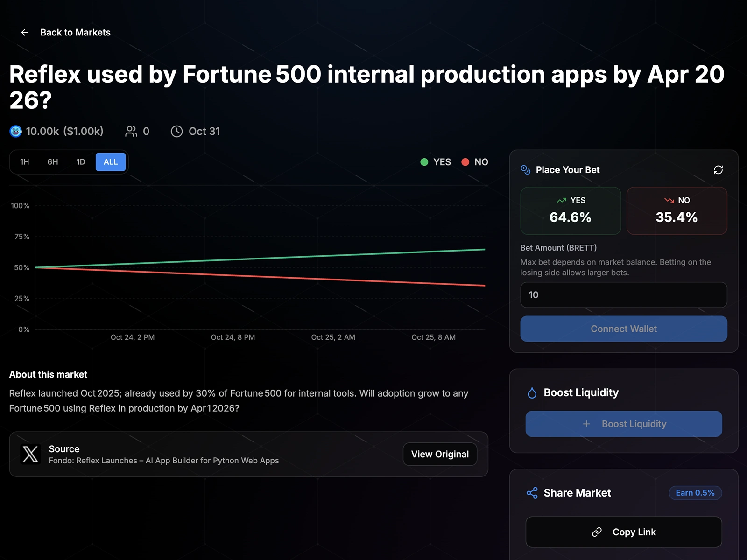
Task: Select the NO 35.4% bet option
Action: coord(677,211)
